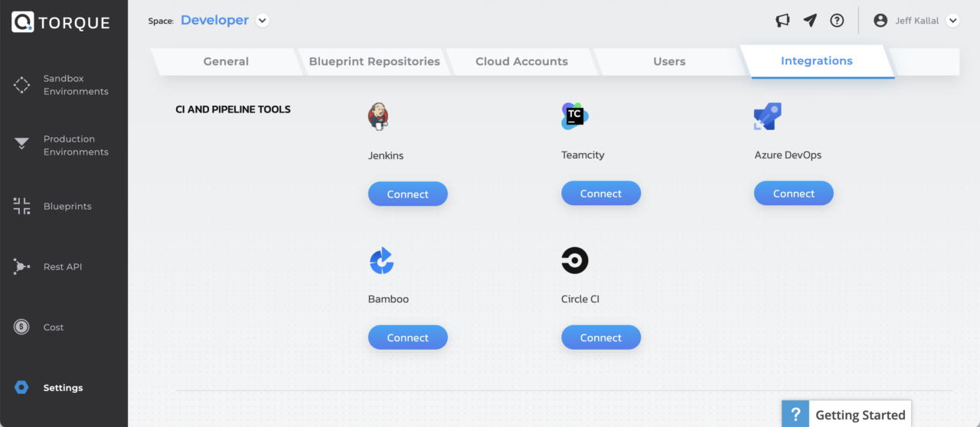Click the Circle CI label text
The height and width of the screenshot is (427, 980).
click(580, 299)
